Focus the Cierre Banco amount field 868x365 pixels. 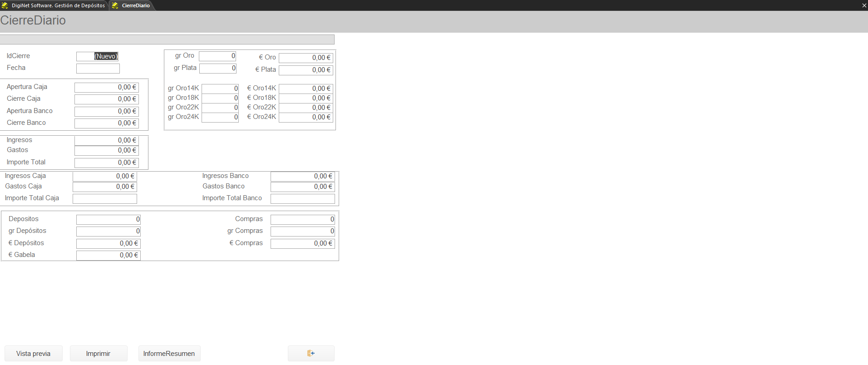(x=107, y=123)
